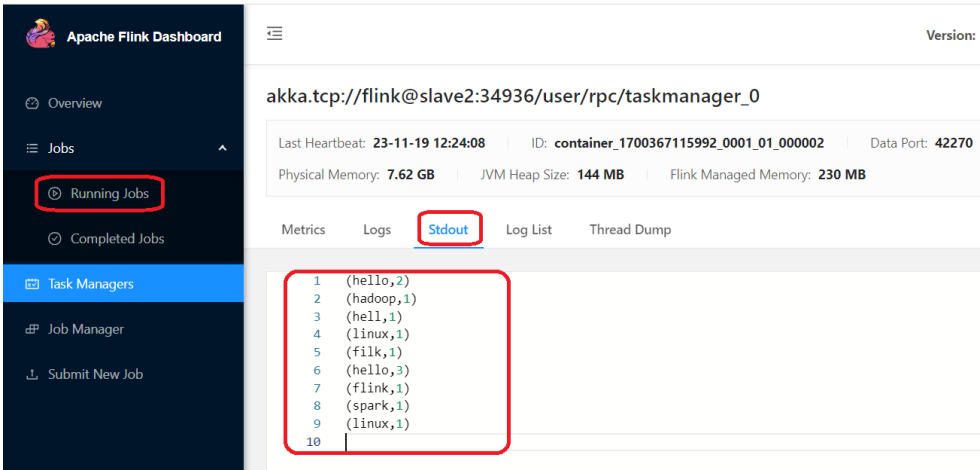The height and width of the screenshot is (470, 980).
Task: Click the Running Jobs play icon
Action: coord(55,194)
